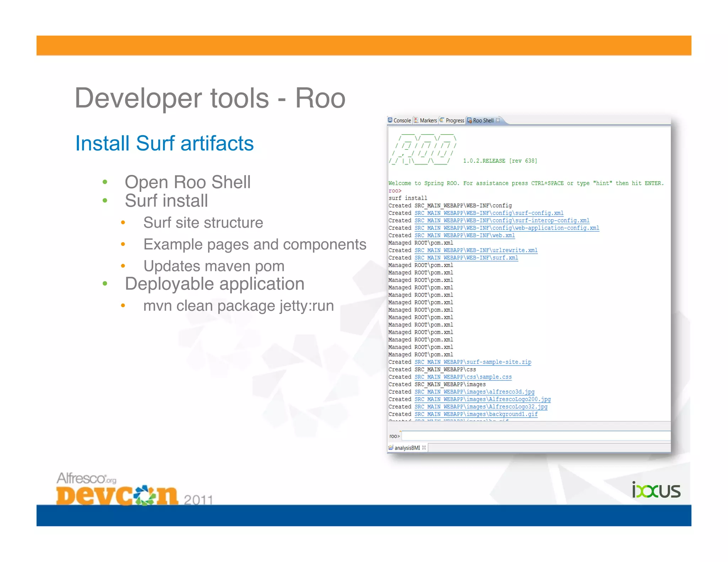The width and height of the screenshot is (728, 562).
Task: Click the ixxus logo
Action: click(x=656, y=490)
